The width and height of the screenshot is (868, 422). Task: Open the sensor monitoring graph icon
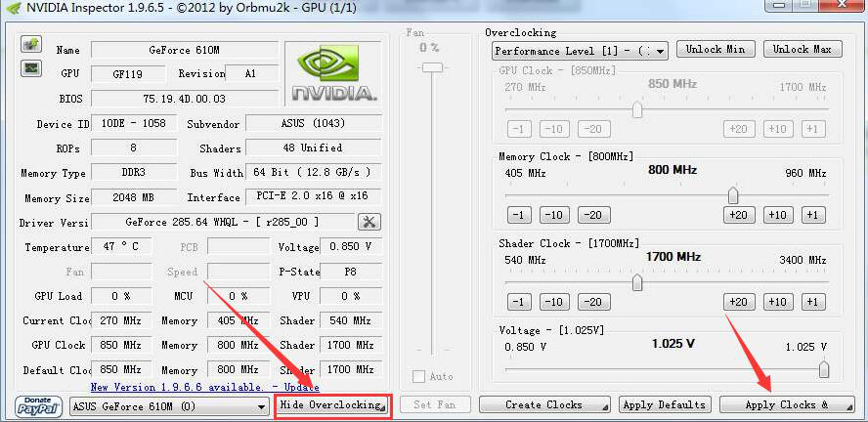click(x=31, y=68)
